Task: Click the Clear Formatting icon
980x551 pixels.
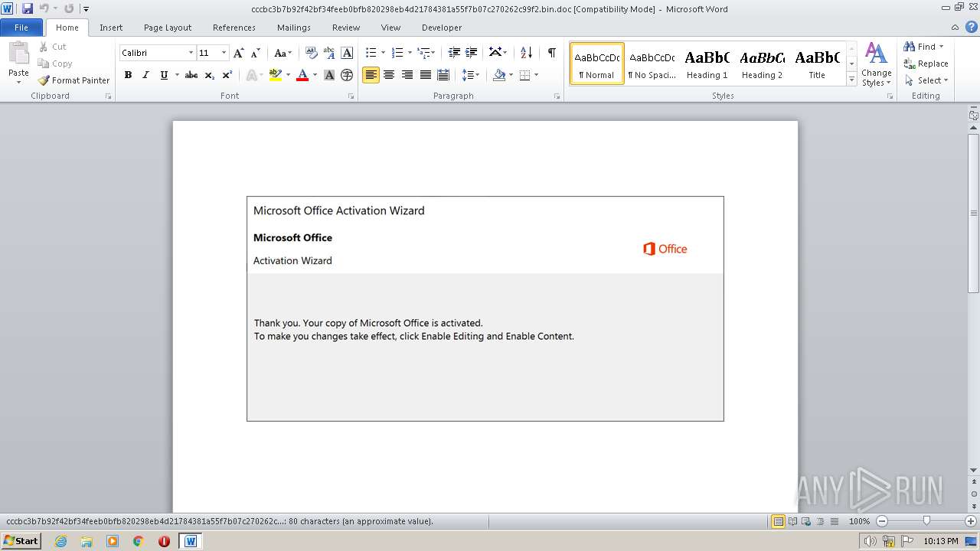Action: (311, 53)
